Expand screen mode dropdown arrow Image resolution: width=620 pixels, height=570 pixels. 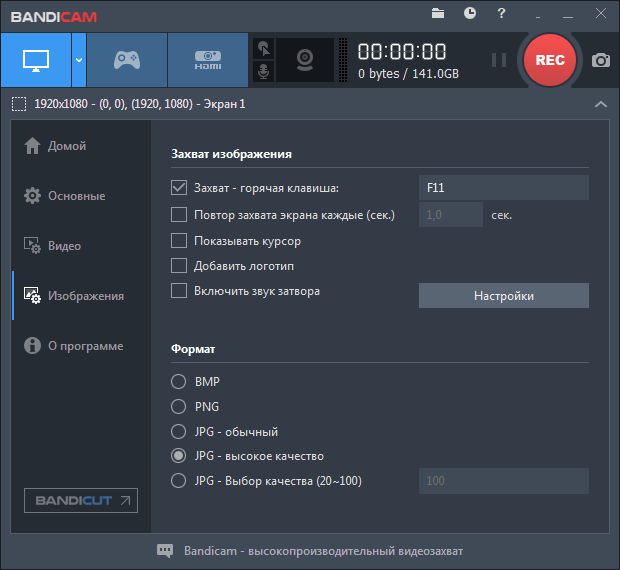click(x=78, y=60)
